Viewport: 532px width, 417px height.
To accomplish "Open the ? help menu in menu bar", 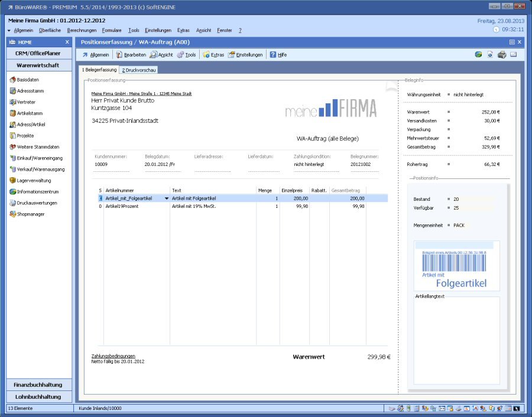I will [240, 30].
